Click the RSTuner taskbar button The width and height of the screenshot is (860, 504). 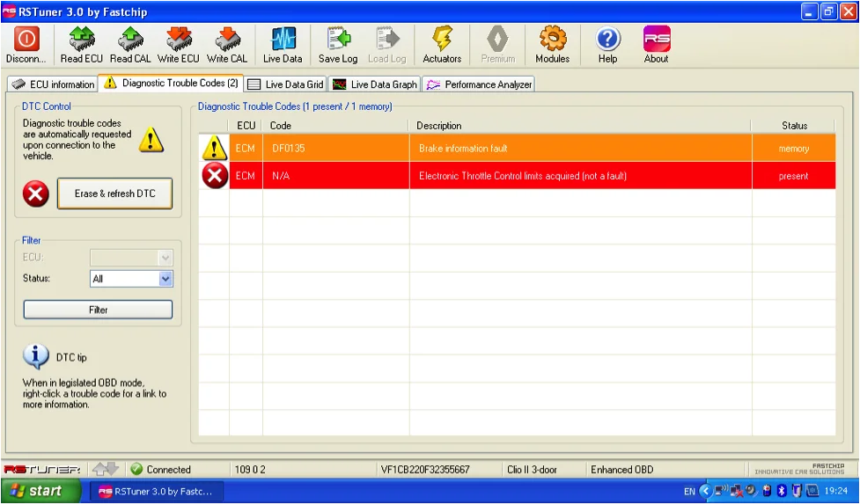pos(158,492)
